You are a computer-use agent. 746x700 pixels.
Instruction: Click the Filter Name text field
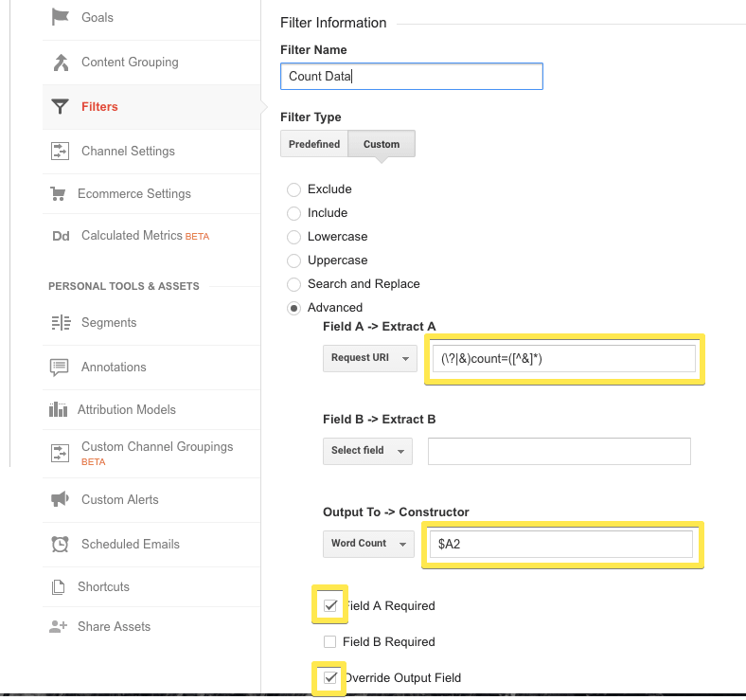[x=411, y=77]
